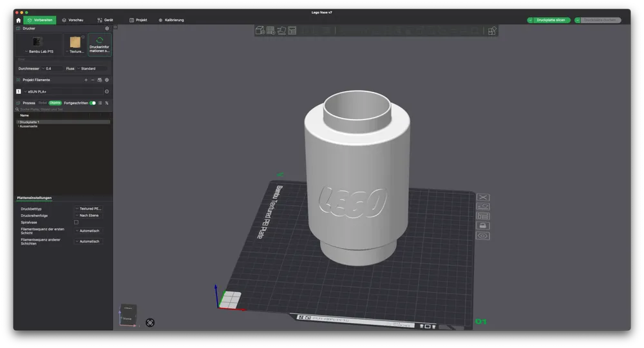Expand the Aussenseite object row
Viewport: 644px width, 348px height.
18,126
